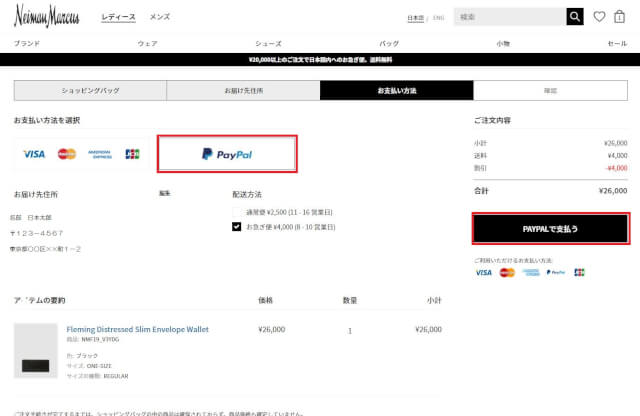Switch language to ENG
Screen dimensions: 640x416
pos(438,18)
